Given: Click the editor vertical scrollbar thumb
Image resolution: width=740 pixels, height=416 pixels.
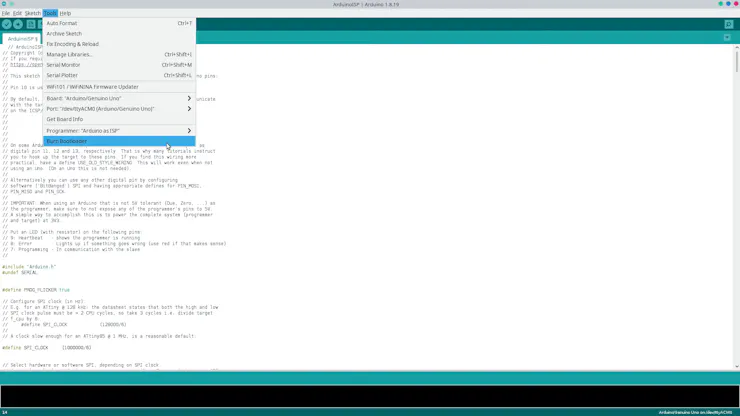Looking at the screenshot, I should pyautogui.click(x=736, y=61).
